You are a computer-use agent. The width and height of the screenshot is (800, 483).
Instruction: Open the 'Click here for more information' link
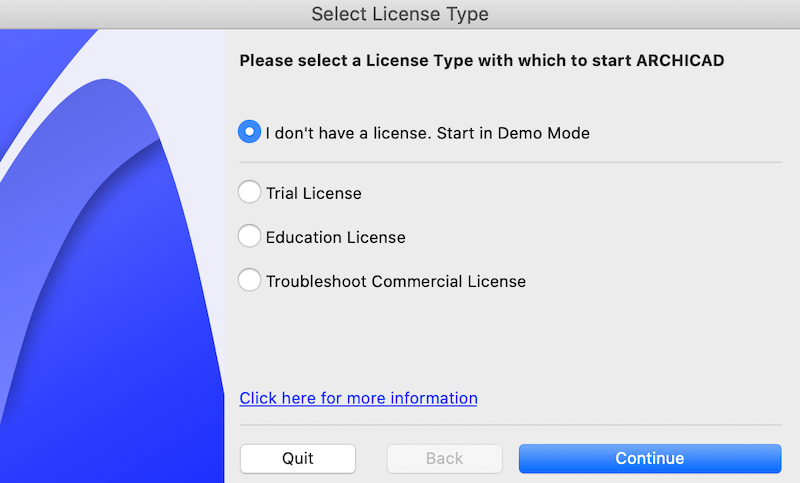[x=358, y=398]
